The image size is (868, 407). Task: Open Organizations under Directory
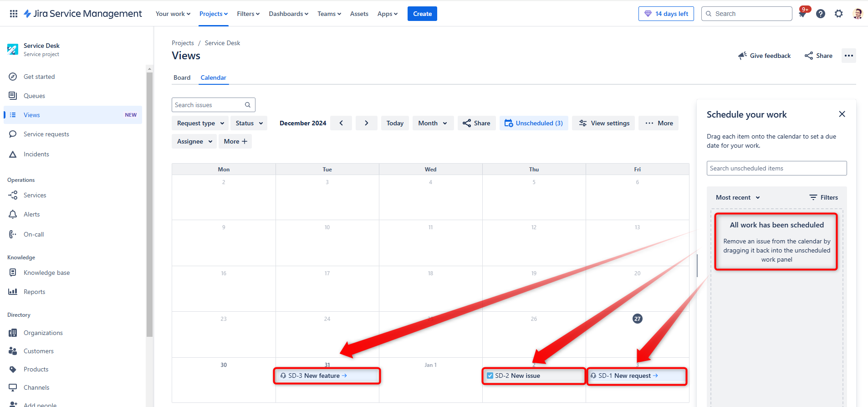click(73, 333)
